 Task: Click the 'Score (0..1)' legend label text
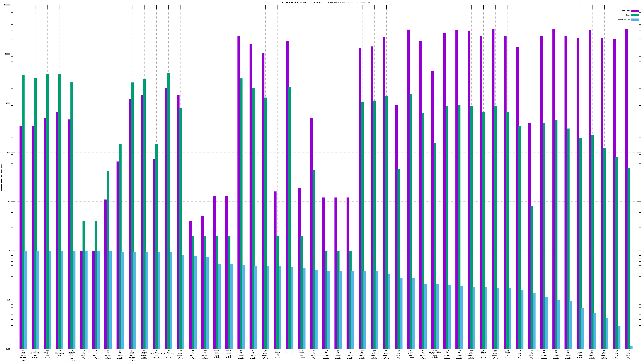[624, 20]
